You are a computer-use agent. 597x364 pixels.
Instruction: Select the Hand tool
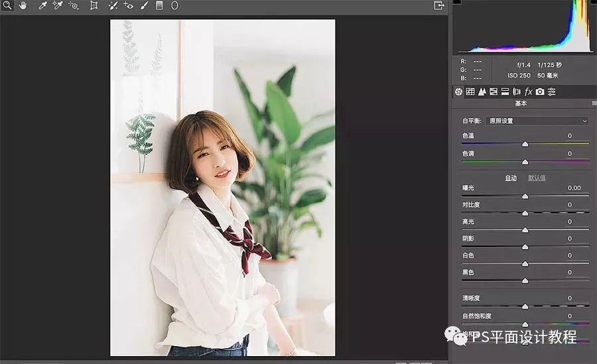(23, 5)
